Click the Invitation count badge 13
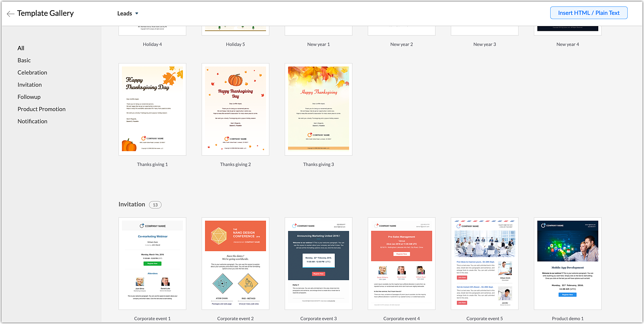 click(155, 205)
